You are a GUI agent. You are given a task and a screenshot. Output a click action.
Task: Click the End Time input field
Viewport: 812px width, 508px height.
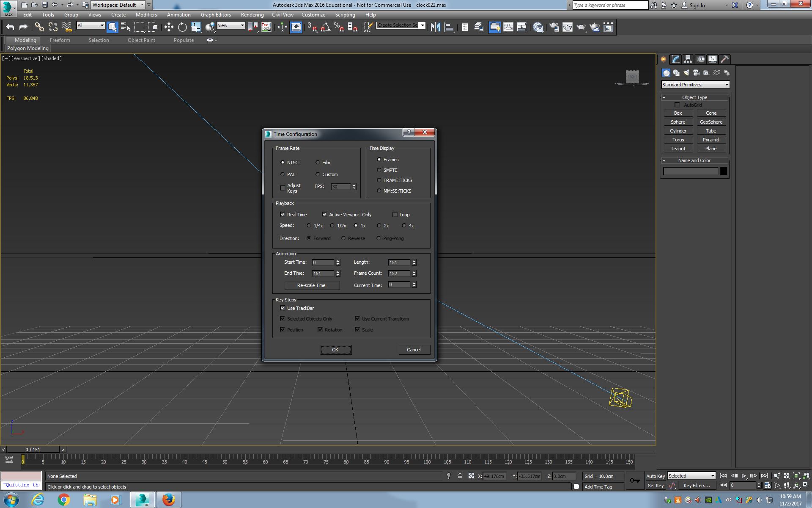coord(323,273)
